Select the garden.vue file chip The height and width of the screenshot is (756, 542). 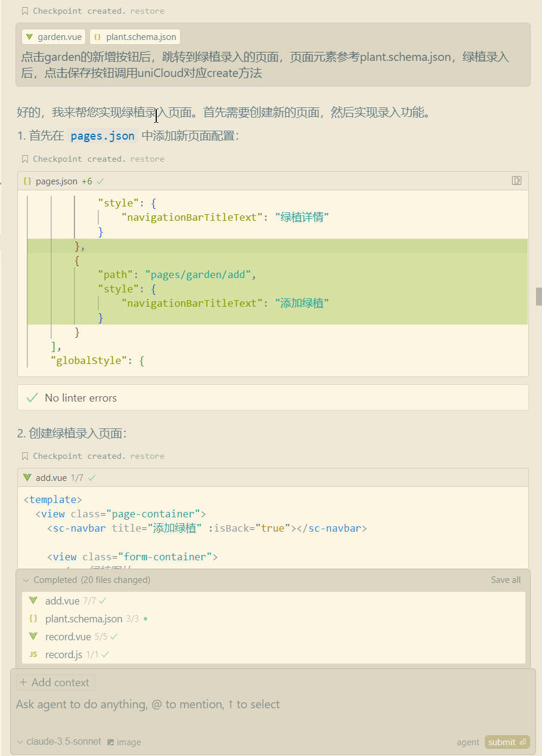[53, 36]
